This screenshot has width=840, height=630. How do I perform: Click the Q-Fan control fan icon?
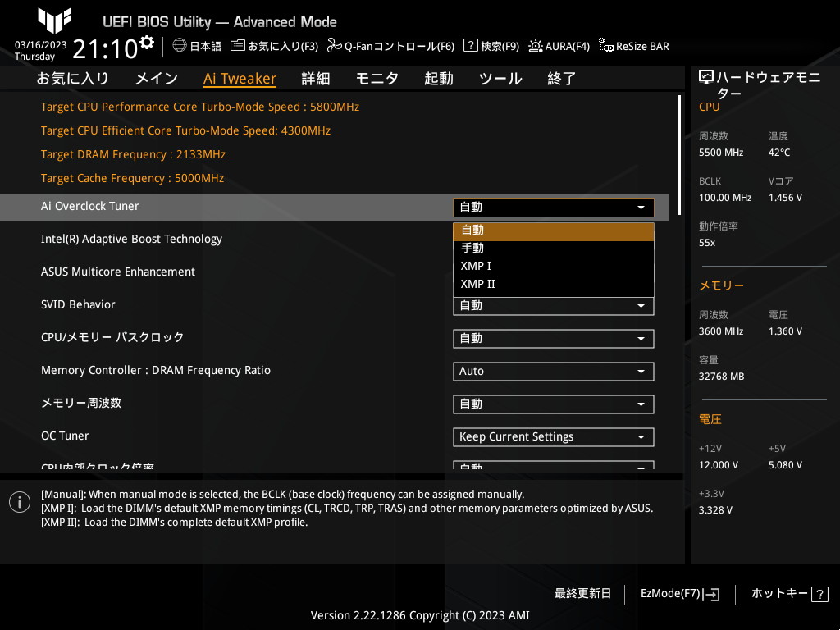coord(335,46)
